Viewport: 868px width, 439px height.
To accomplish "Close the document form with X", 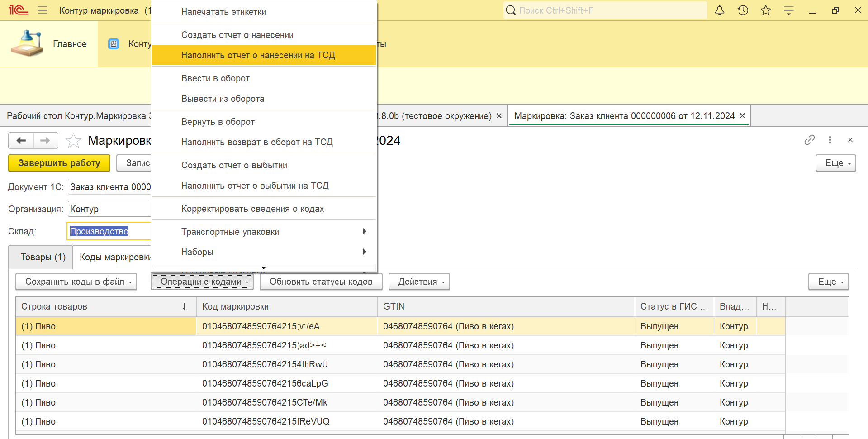I will pyautogui.click(x=850, y=140).
